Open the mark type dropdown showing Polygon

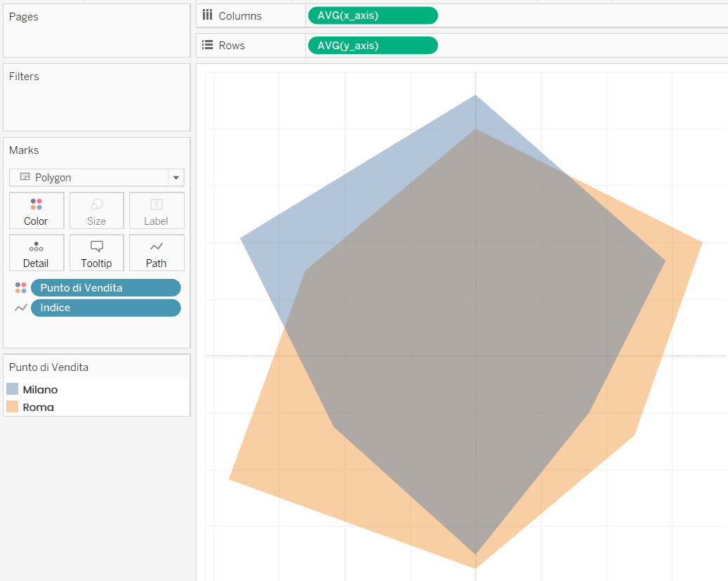click(176, 177)
